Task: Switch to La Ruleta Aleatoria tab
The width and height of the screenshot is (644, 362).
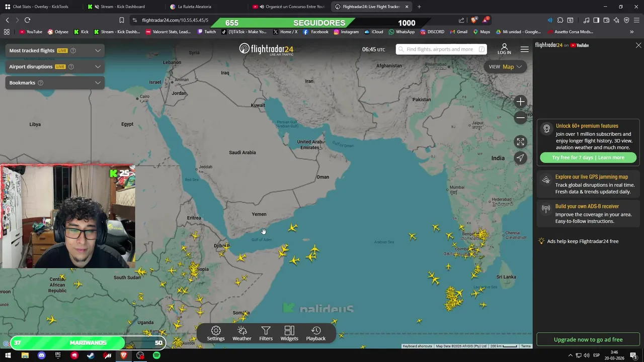Action: pos(205,7)
